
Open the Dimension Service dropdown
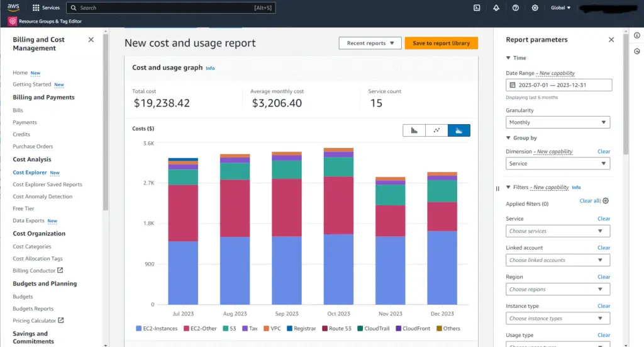pos(558,164)
